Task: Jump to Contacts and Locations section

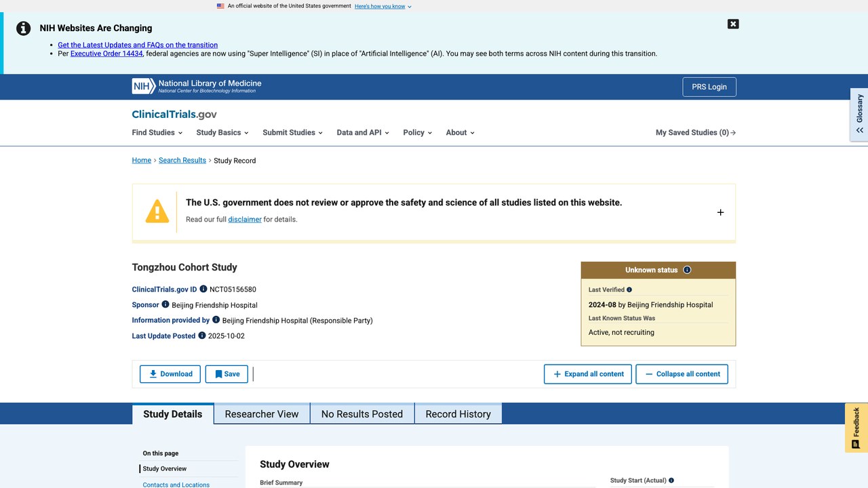Action: [176, 485]
